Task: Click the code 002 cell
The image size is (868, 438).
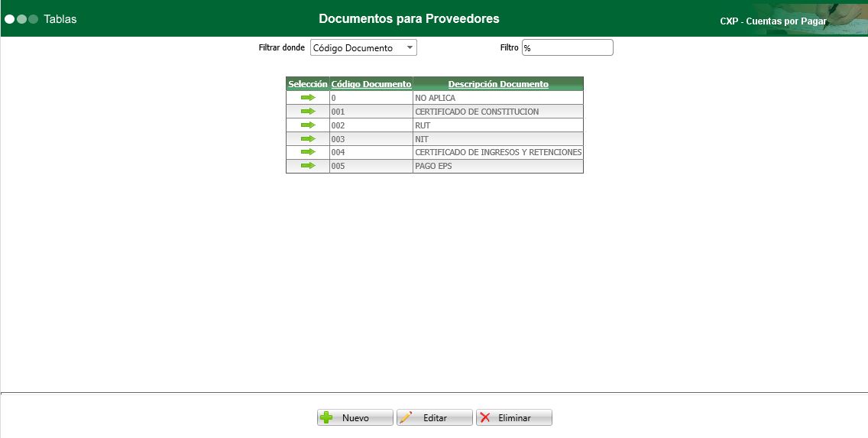Action: (x=371, y=125)
